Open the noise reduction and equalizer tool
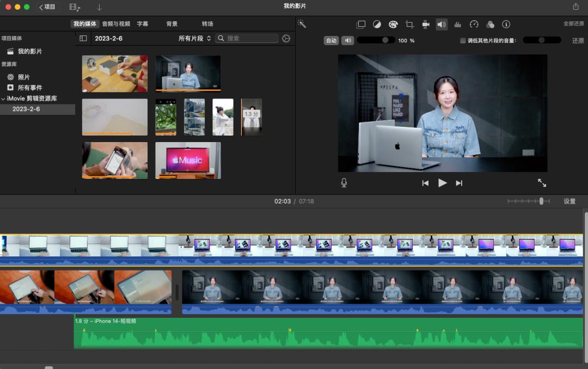 click(457, 24)
